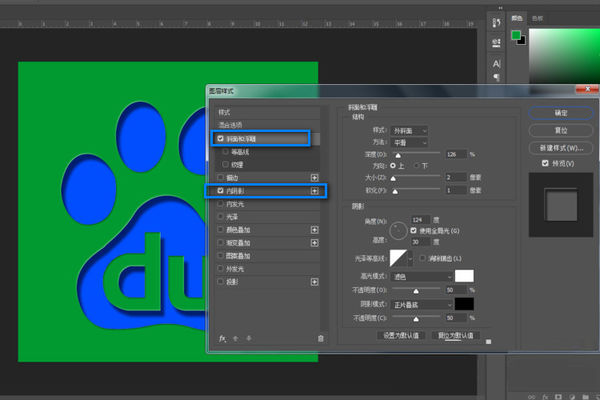Click Reset to Default (复位为默认值) button
This screenshot has height=400, width=600.
coord(455,335)
